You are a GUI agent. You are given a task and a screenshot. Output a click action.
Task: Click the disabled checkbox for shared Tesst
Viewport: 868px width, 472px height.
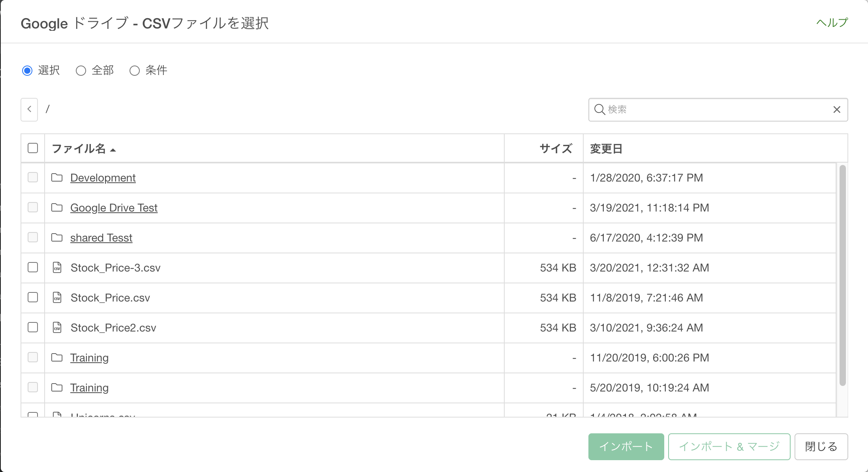[x=33, y=237]
